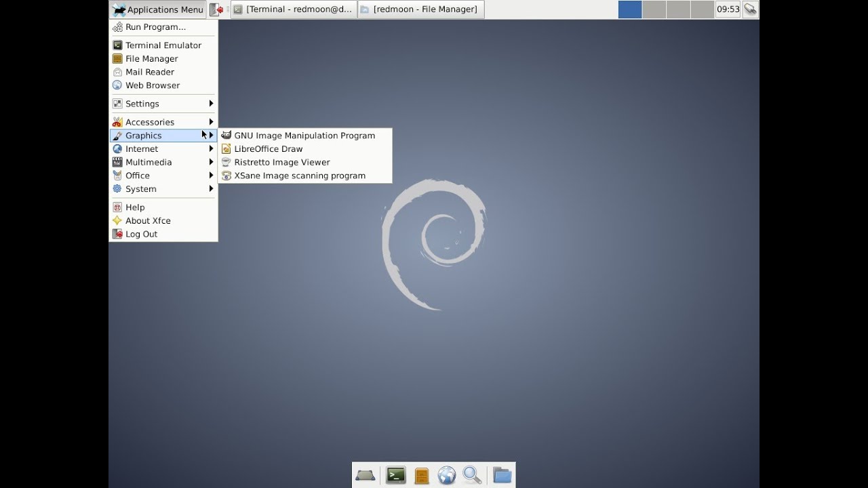Click the Mail Reader envelope icon
Screen dimensions: 868x488
[x=117, y=72]
